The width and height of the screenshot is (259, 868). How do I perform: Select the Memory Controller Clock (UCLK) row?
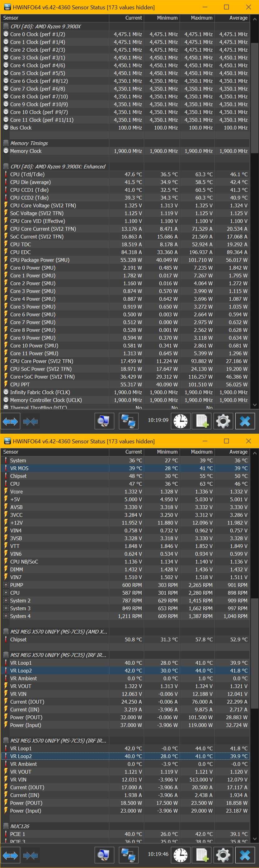[x=125, y=400]
